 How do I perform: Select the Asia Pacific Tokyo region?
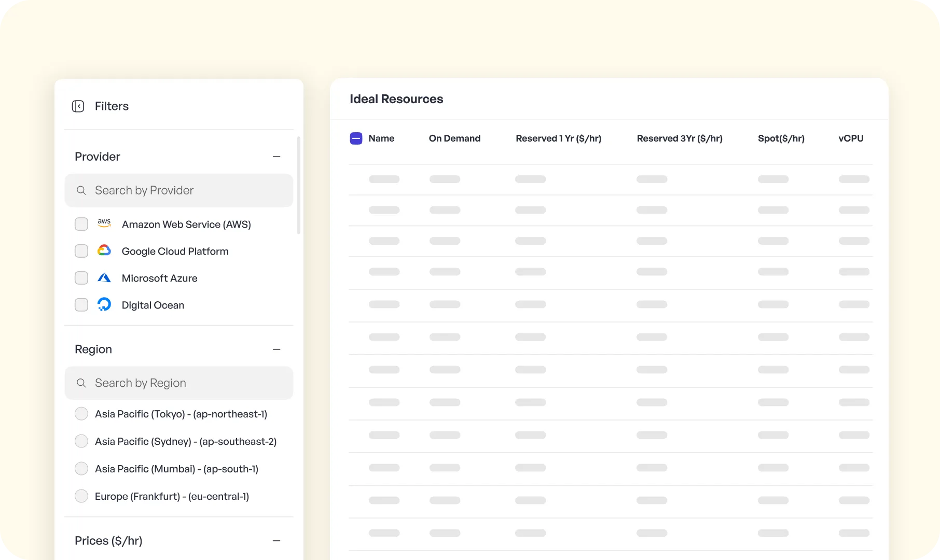(x=81, y=413)
